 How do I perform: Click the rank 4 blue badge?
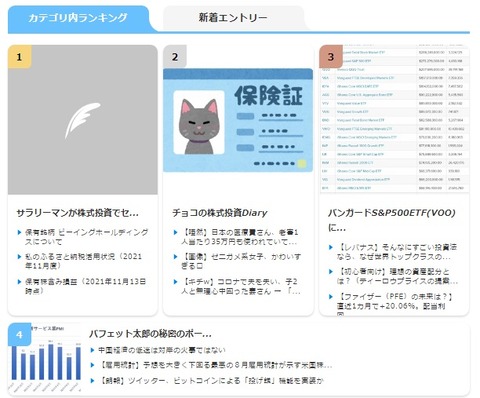tap(20, 334)
